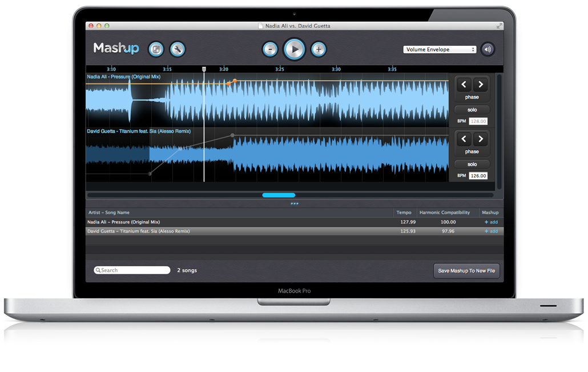This screenshot has height=372, width=588.
Task: Click the harmonic compatibility value 97.96
Action: click(448, 231)
